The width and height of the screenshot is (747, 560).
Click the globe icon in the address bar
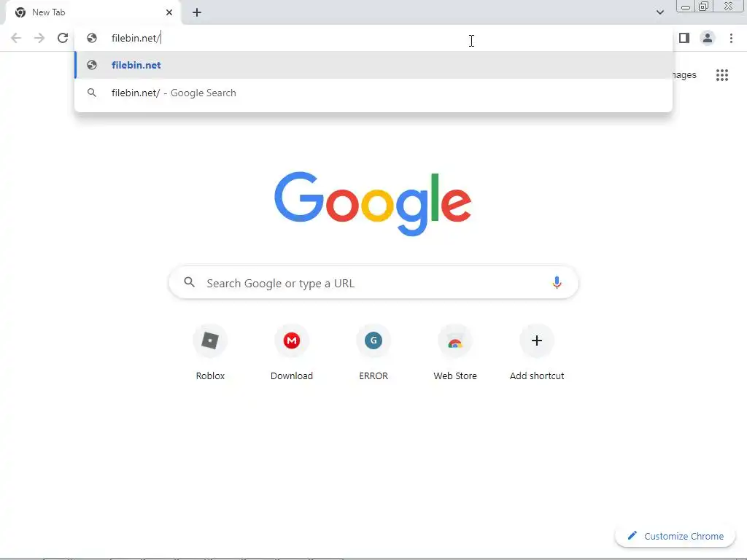(92, 38)
